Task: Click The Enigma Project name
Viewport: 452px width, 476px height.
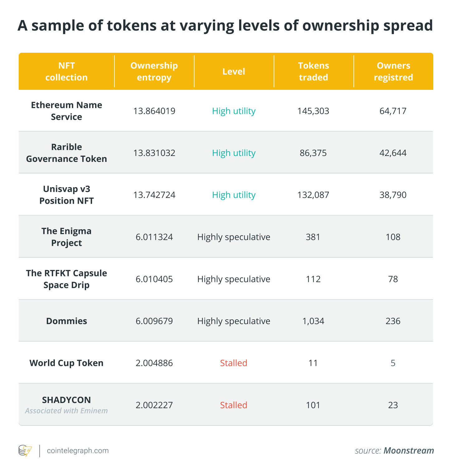Action: (x=66, y=237)
